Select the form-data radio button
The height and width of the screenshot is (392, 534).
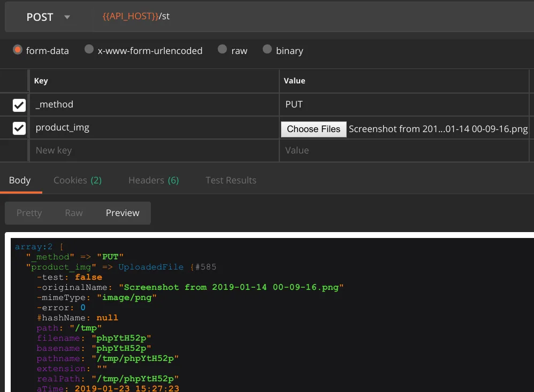pos(17,50)
